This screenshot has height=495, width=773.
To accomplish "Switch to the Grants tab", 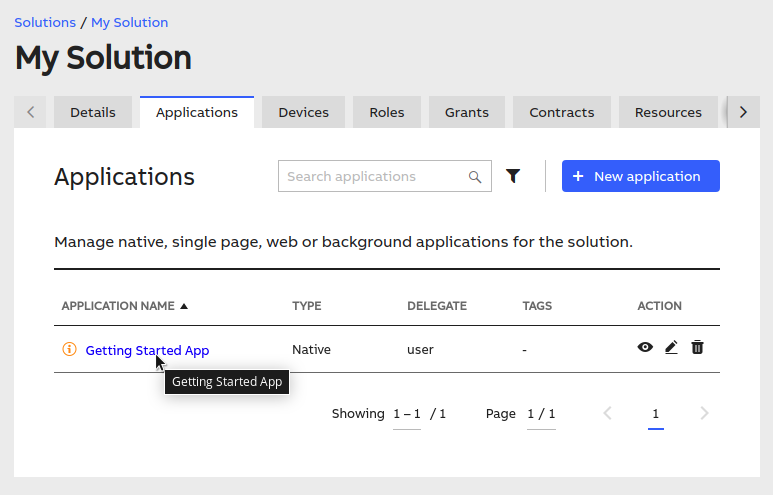I will tap(466, 112).
